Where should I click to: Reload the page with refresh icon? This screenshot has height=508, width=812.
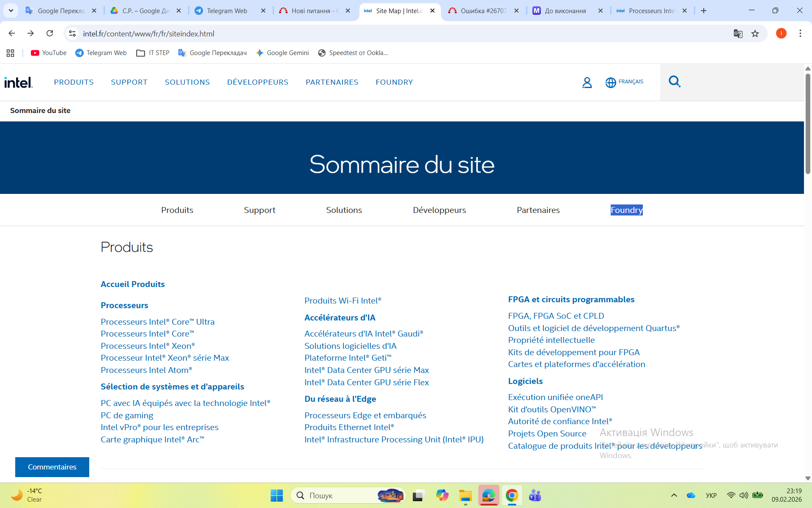point(49,33)
